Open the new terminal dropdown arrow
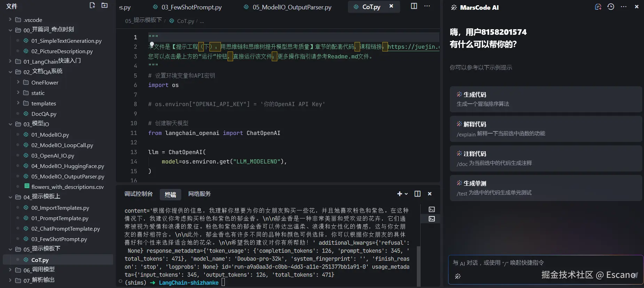644x288 pixels. (406, 194)
